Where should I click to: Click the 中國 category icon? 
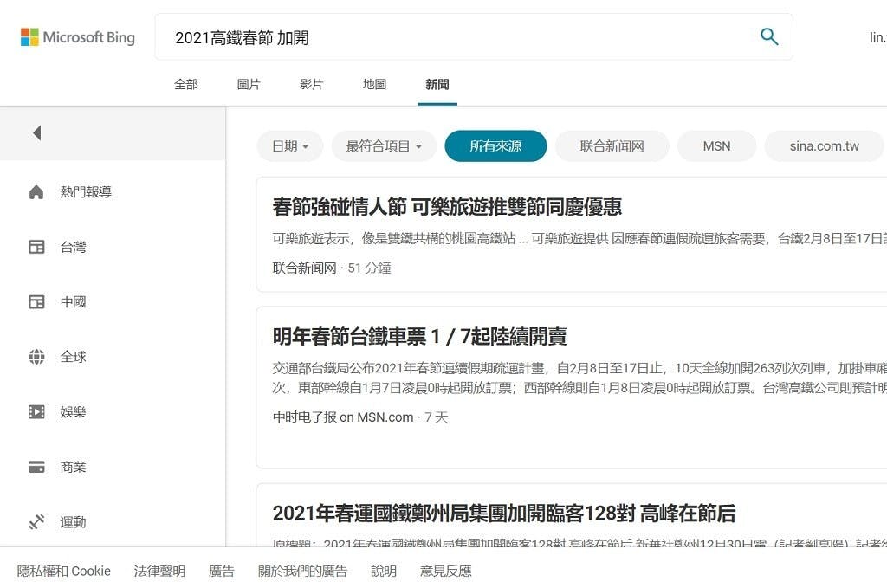click(x=36, y=302)
